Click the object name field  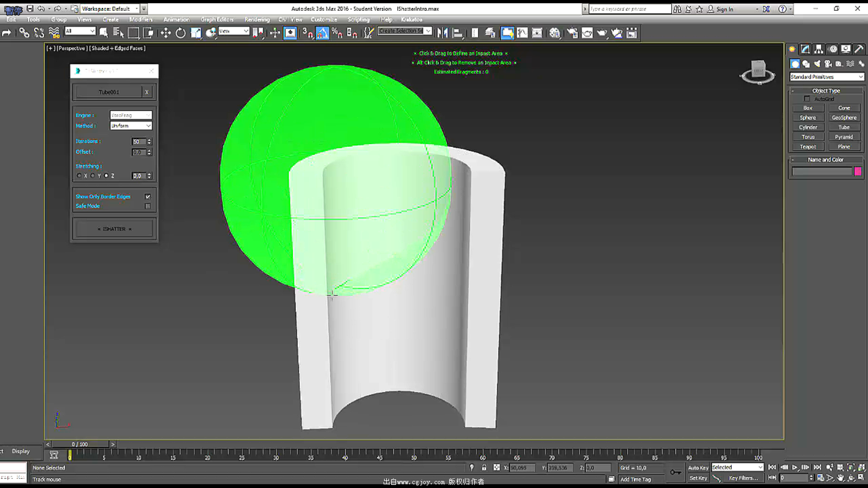tap(822, 171)
